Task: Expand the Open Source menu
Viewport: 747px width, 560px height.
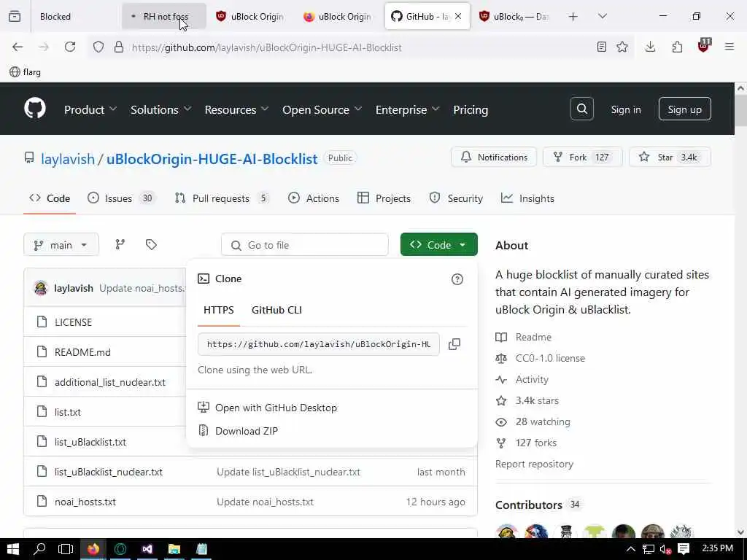Action: click(322, 109)
